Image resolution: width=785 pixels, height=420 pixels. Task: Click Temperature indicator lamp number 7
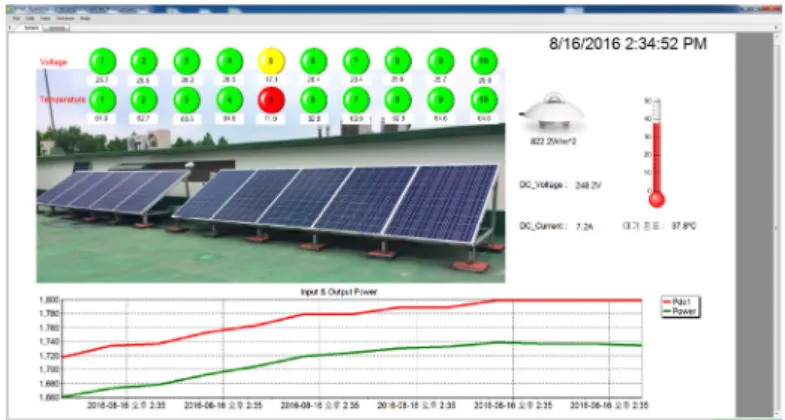coord(356,100)
